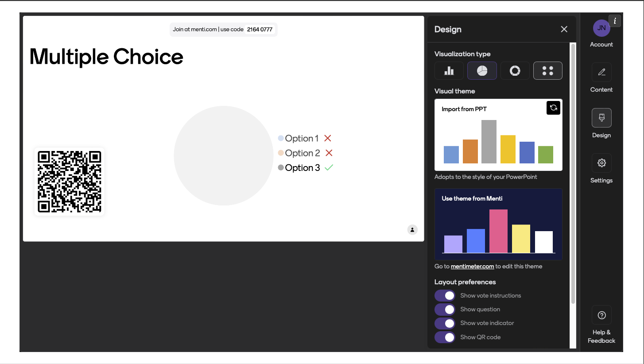Click the info icon in top corner
Viewport: 644px width, 364px height.
pyautogui.click(x=615, y=21)
